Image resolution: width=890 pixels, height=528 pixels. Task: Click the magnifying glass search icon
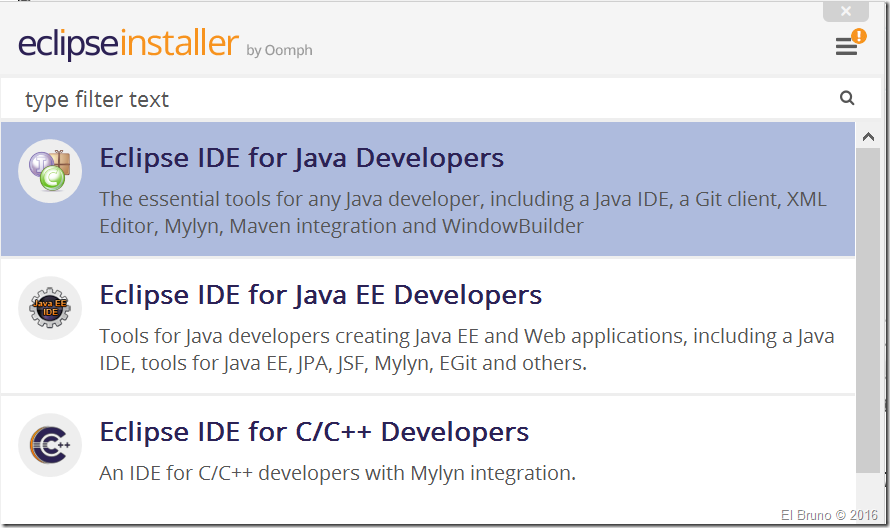tap(847, 98)
